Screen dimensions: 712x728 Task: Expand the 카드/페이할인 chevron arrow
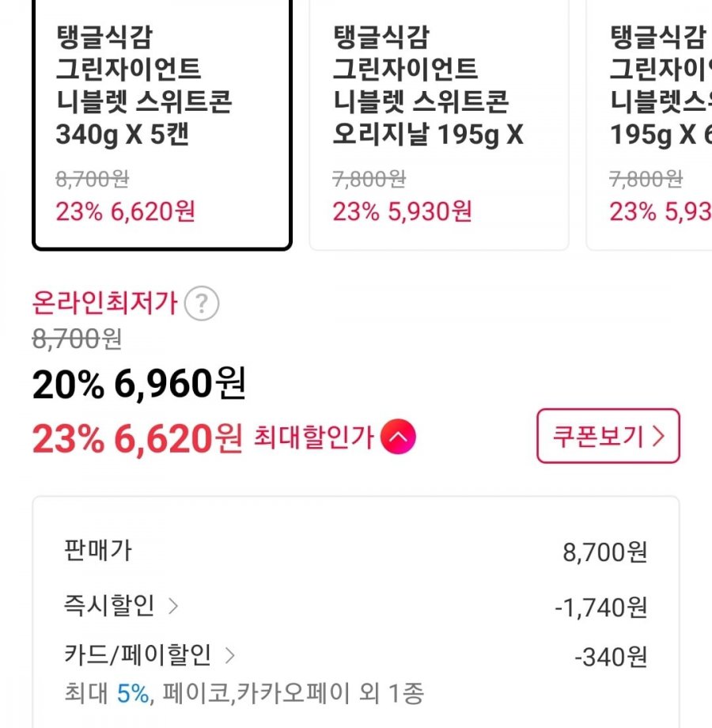(230, 655)
